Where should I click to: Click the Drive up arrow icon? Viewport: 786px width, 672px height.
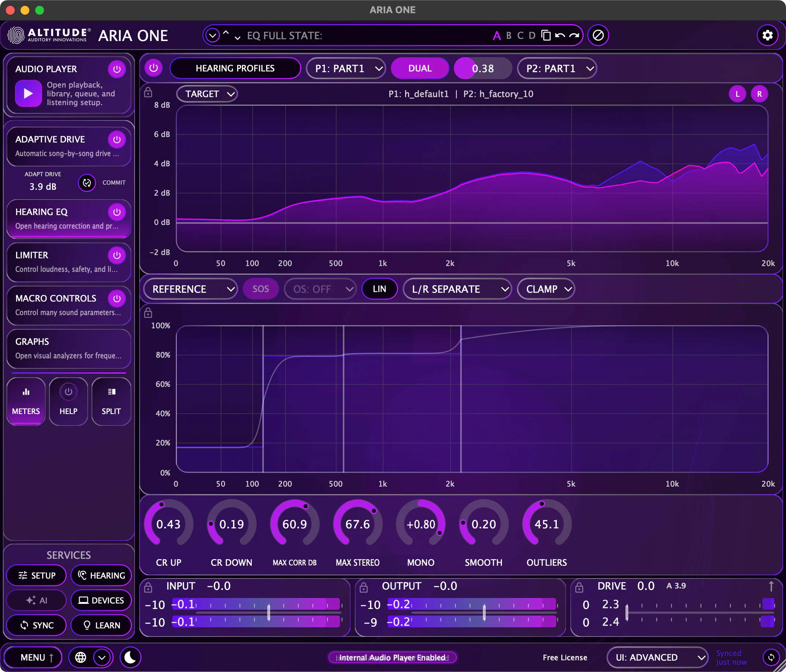click(x=771, y=586)
